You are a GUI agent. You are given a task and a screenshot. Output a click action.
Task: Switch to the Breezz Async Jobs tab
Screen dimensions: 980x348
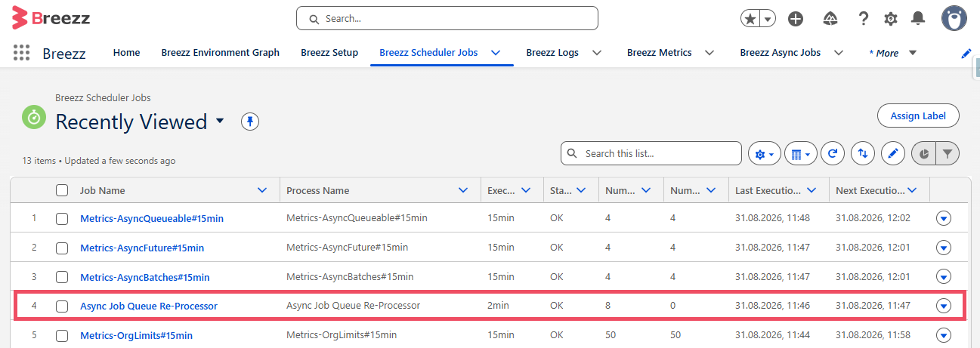coord(781,53)
